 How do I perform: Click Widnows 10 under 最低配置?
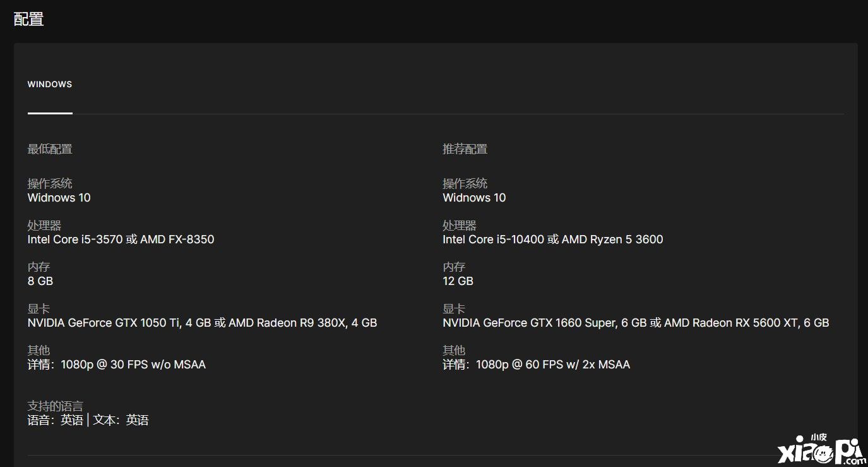(59, 198)
